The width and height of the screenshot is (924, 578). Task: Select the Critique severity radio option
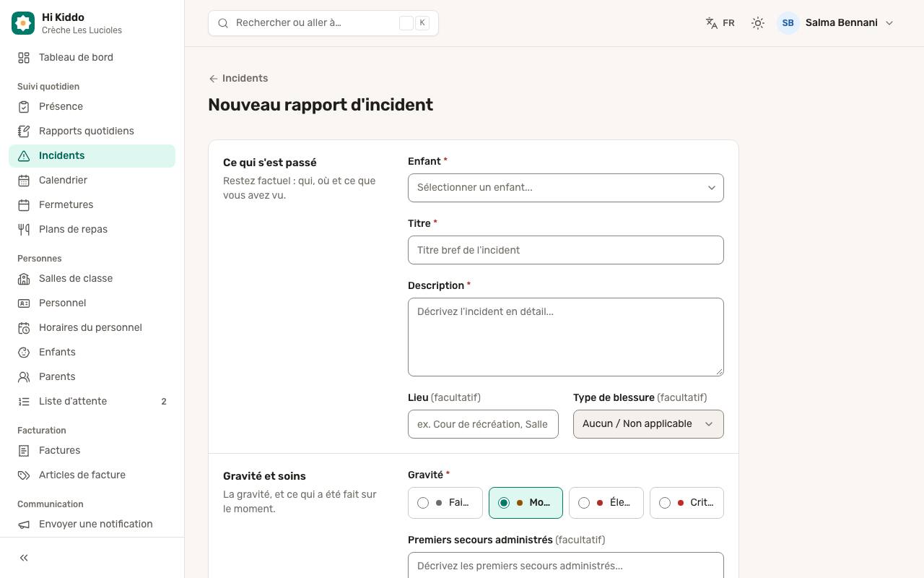687,503
